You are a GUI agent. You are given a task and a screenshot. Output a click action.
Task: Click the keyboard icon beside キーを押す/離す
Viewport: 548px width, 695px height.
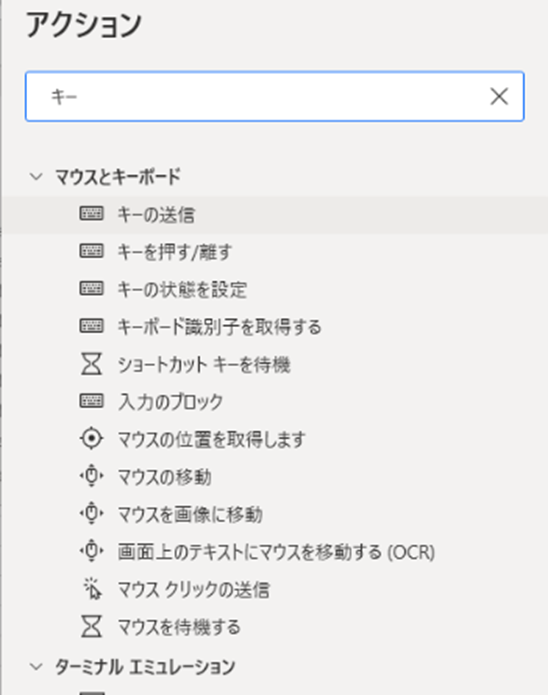tap(91, 251)
